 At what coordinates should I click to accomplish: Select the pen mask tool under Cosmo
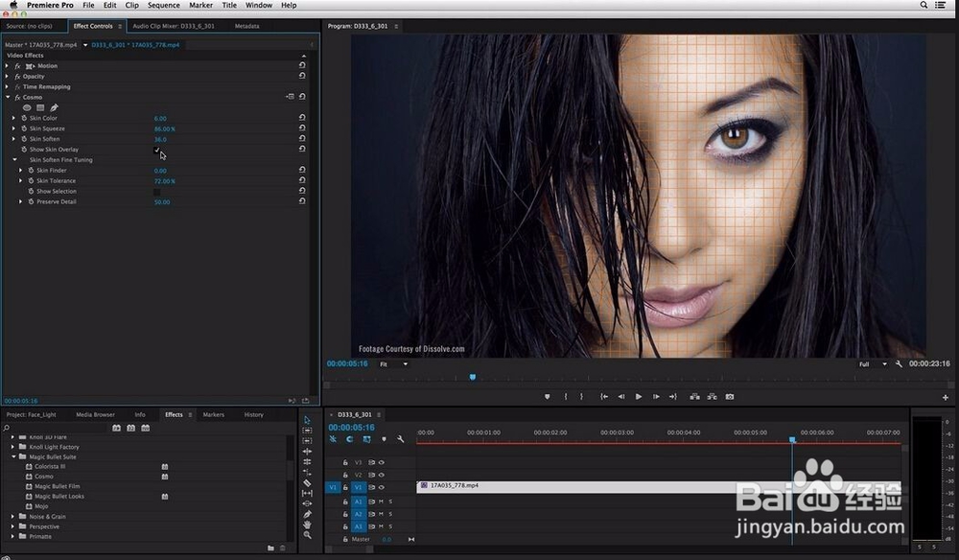point(54,107)
